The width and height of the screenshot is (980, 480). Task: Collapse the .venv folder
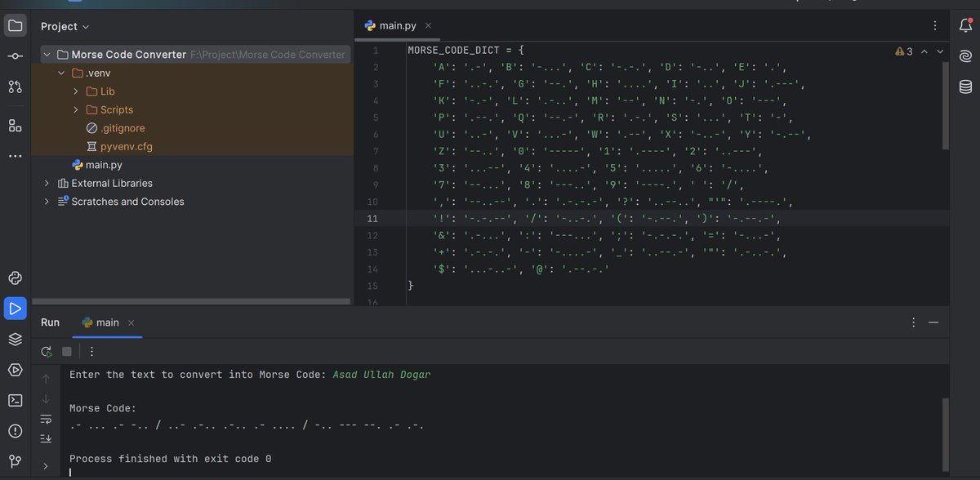coord(61,73)
